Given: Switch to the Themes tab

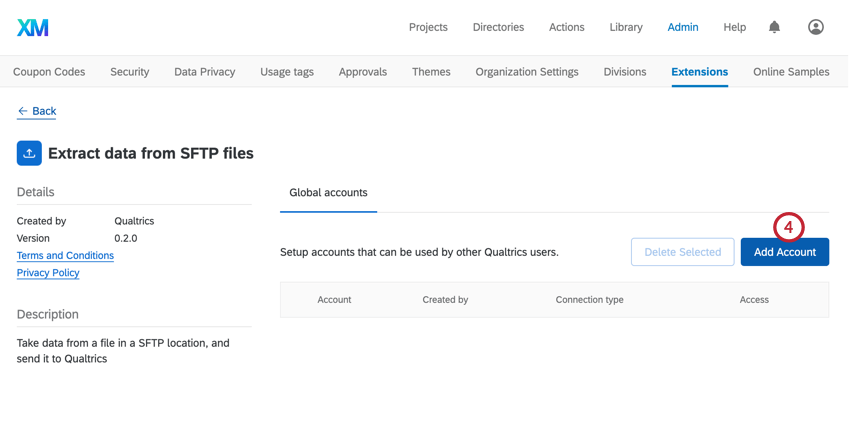Looking at the screenshot, I should click(431, 72).
